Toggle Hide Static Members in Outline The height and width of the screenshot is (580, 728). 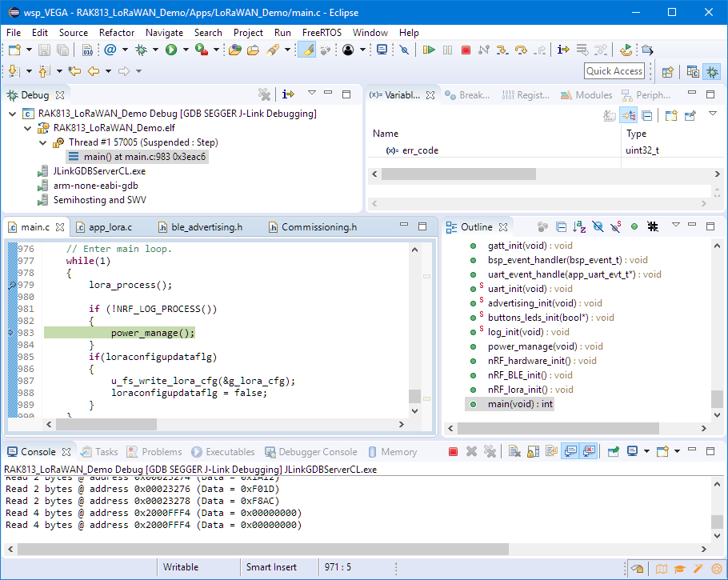614,227
